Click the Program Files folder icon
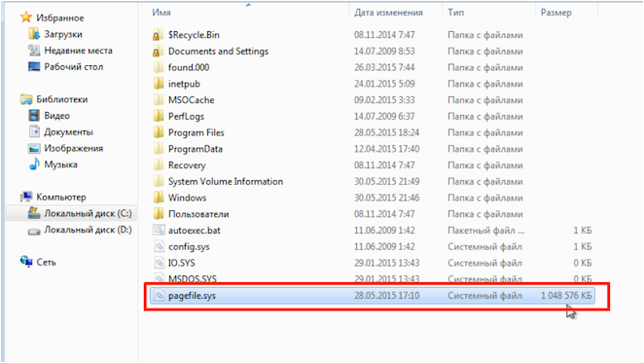 pyautogui.click(x=159, y=132)
